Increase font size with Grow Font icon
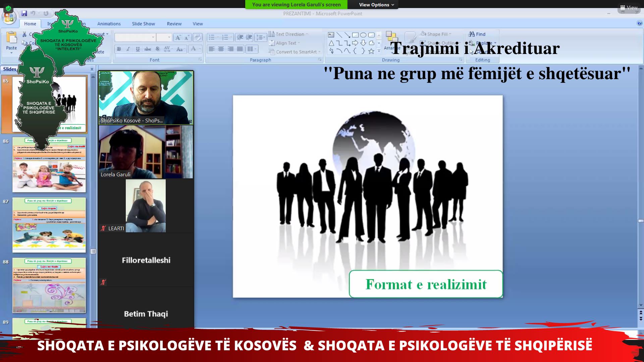Image resolution: width=644 pixels, height=362 pixels. pos(178,38)
